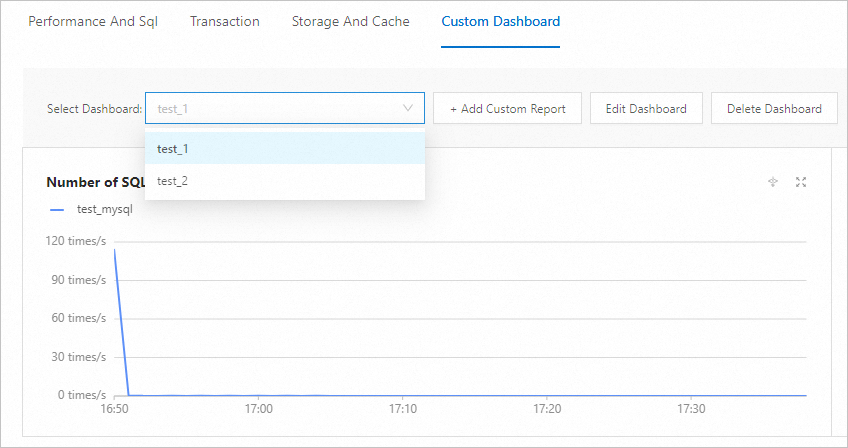Click the chart title 'Number of SQL'
Screen dimensions: 848x448
[x=96, y=182]
